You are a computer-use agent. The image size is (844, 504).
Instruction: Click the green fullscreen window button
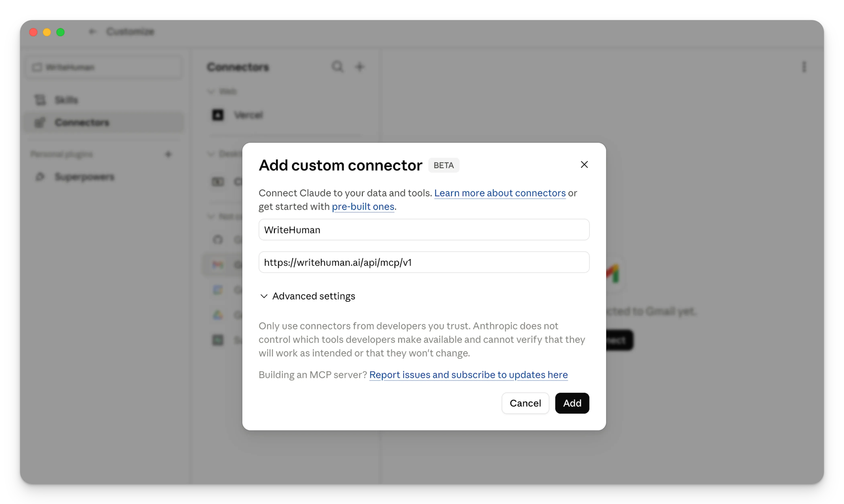60,32
